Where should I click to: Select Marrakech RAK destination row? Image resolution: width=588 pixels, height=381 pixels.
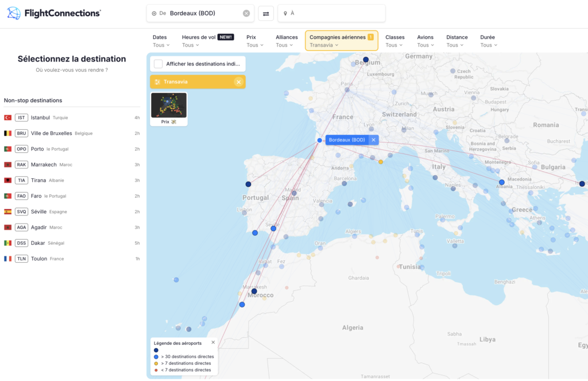click(72, 165)
